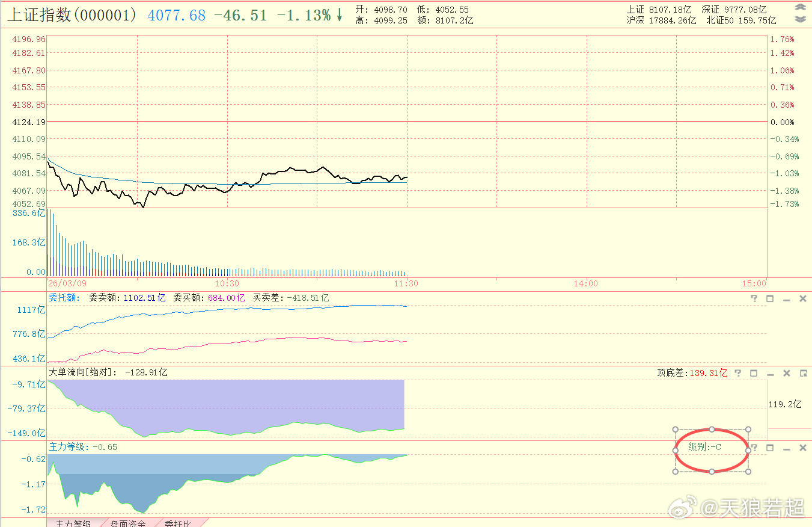Click the 买卖差:-418.51亿 value
812x527 pixels.
click(x=290, y=298)
